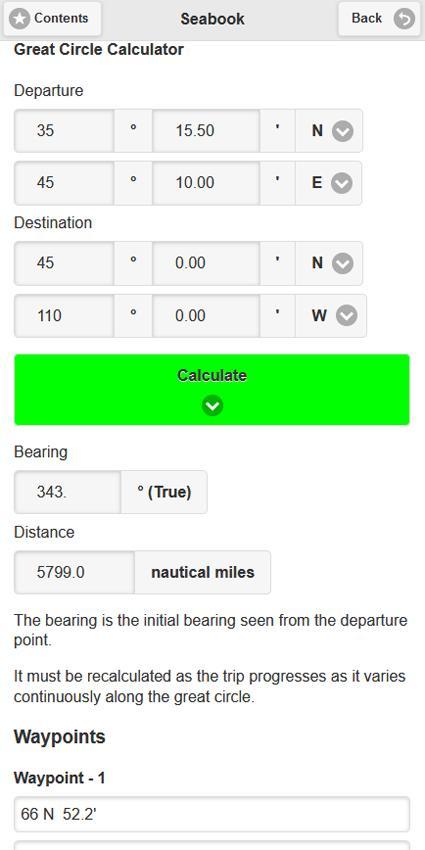Click the Bearing result field 343.
This screenshot has height=850, width=425.
(x=67, y=492)
